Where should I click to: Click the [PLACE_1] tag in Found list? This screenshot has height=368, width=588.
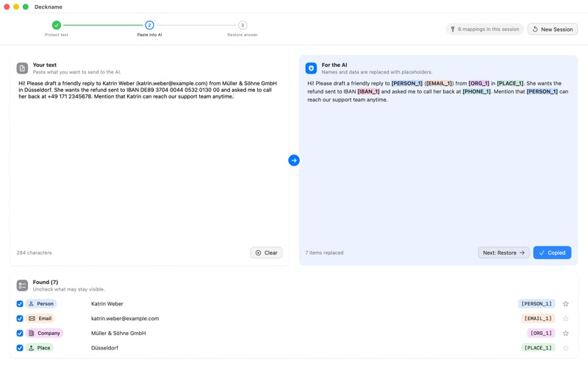click(538, 347)
